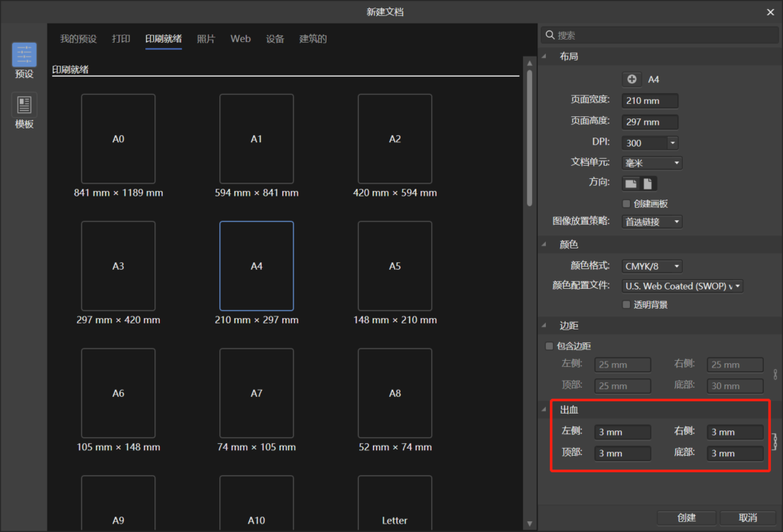The width and height of the screenshot is (783, 532).
Task: Open the 预设 presets sidebar icon
Action: (x=24, y=54)
